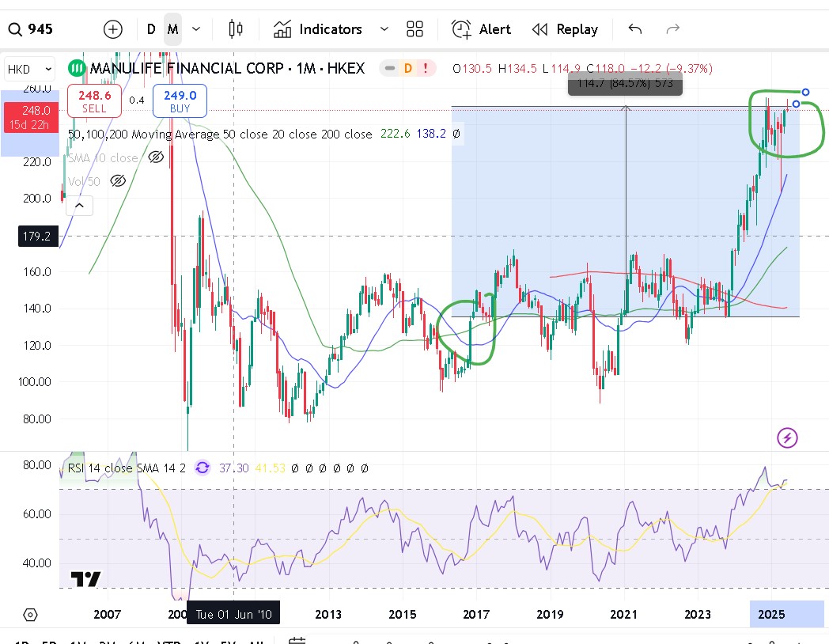This screenshot has height=644, width=829.
Task: Click the open price O130.5
Action: [x=472, y=69]
